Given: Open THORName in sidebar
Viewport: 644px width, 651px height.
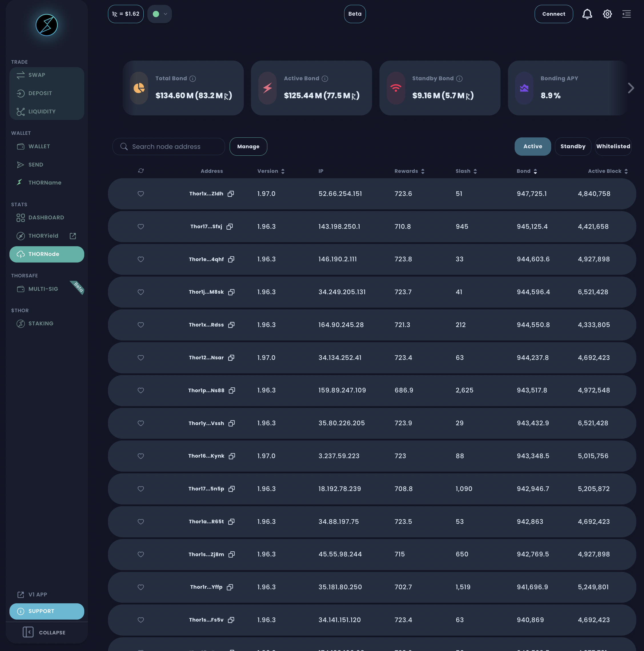Looking at the screenshot, I should [47, 183].
